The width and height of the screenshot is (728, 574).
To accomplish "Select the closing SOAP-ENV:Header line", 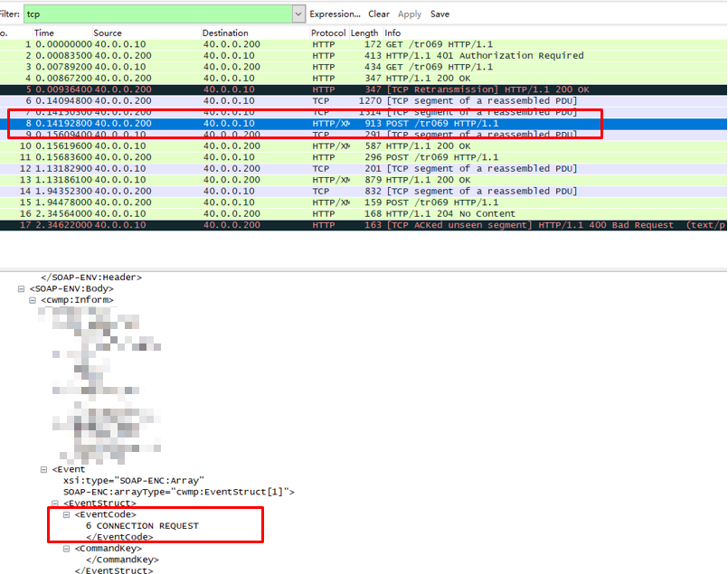I will (91, 278).
